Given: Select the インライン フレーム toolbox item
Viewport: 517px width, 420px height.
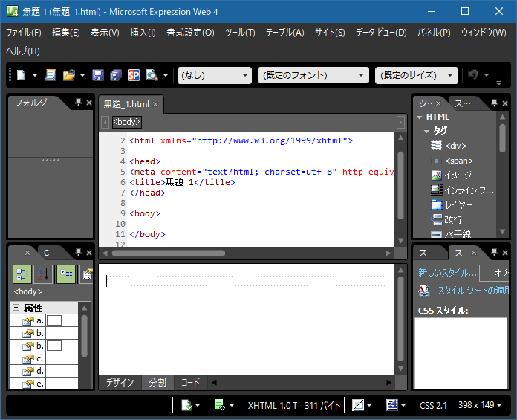Looking at the screenshot, I should pos(462,190).
